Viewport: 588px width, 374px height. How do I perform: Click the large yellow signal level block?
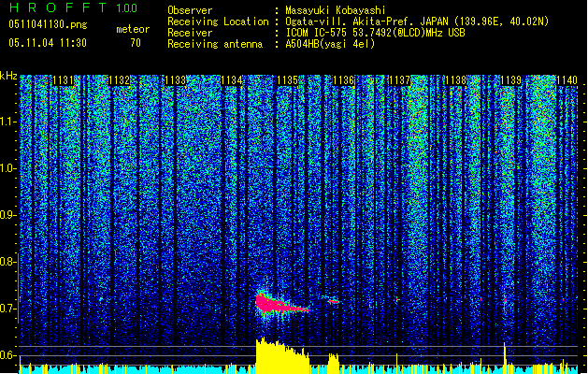282,356
